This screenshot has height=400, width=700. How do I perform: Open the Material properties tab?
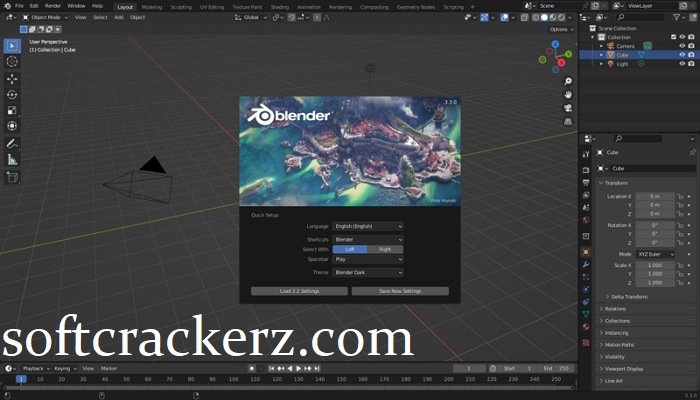click(586, 327)
